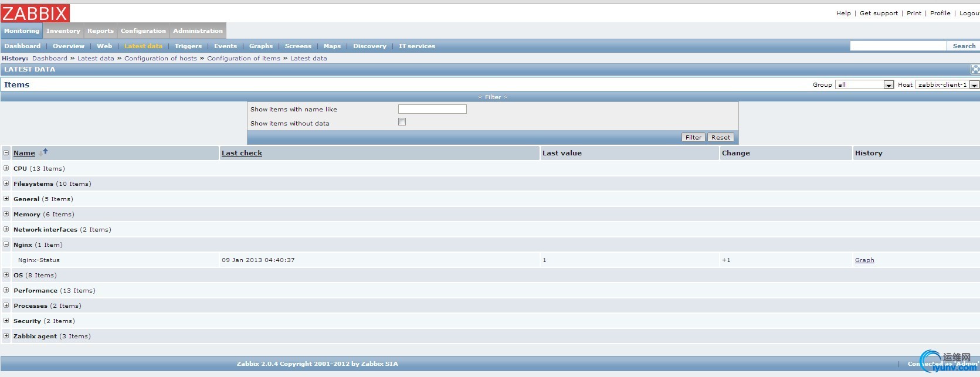Expand the Processes group
980x377 pixels.
(x=6, y=305)
